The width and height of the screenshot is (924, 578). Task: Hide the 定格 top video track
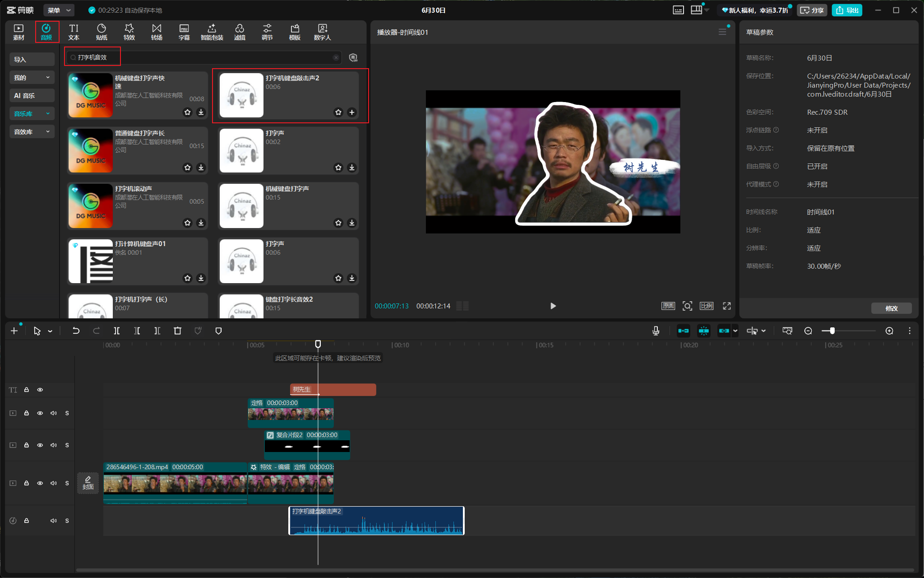pos(40,413)
